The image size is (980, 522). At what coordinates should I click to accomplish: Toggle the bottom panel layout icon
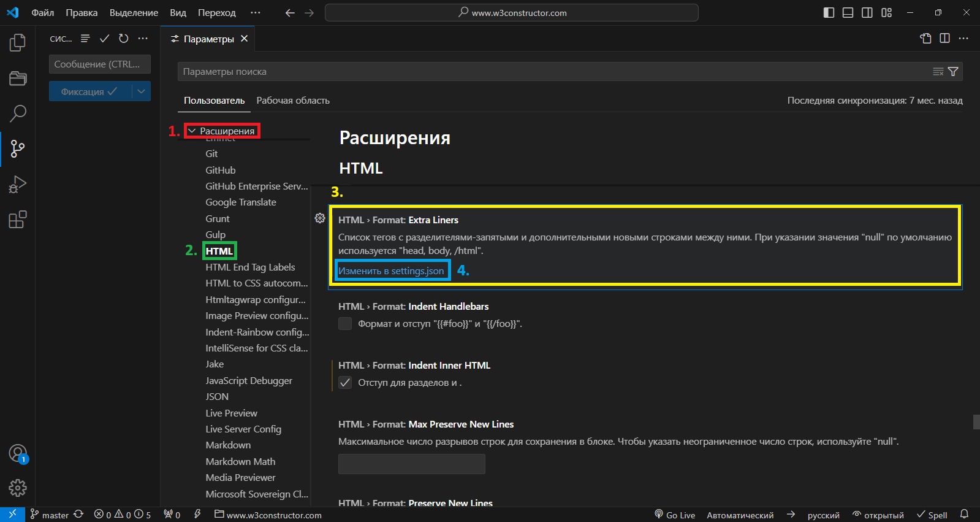848,13
